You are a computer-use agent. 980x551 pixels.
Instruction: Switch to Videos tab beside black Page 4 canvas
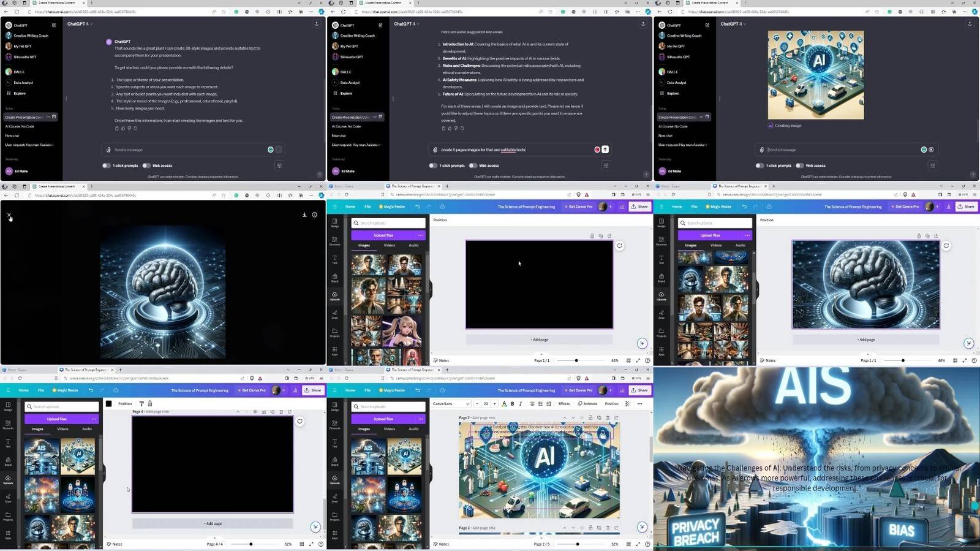click(62, 429)
